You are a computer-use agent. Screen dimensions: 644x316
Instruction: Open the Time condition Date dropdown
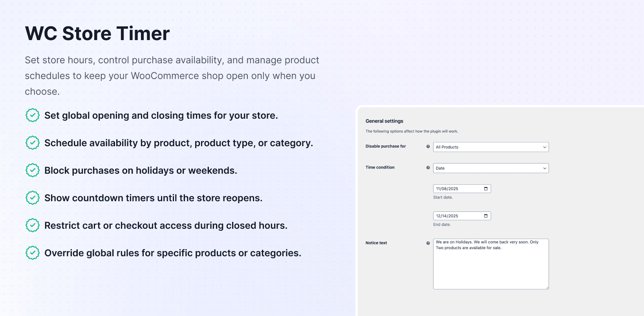[490, 168]
